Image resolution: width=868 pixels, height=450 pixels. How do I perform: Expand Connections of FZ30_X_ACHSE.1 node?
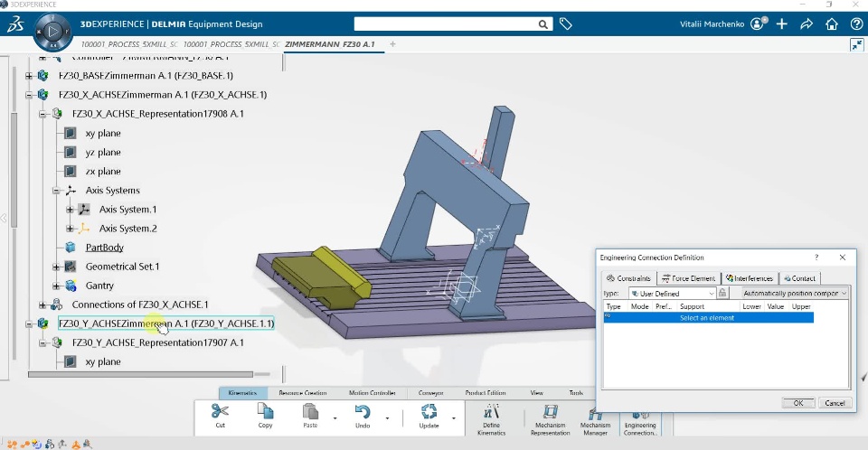click(42, 305)
